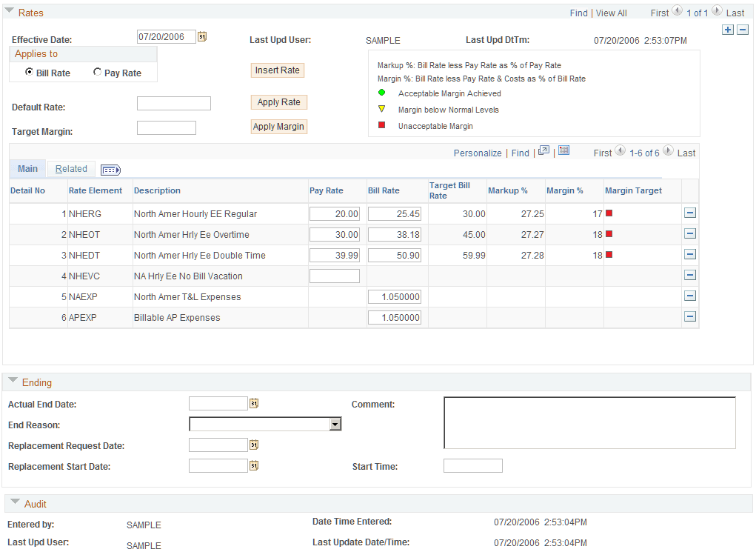Delete row for NHERG rate element
The width and height of the screenshot is (756, 552).
690,213
